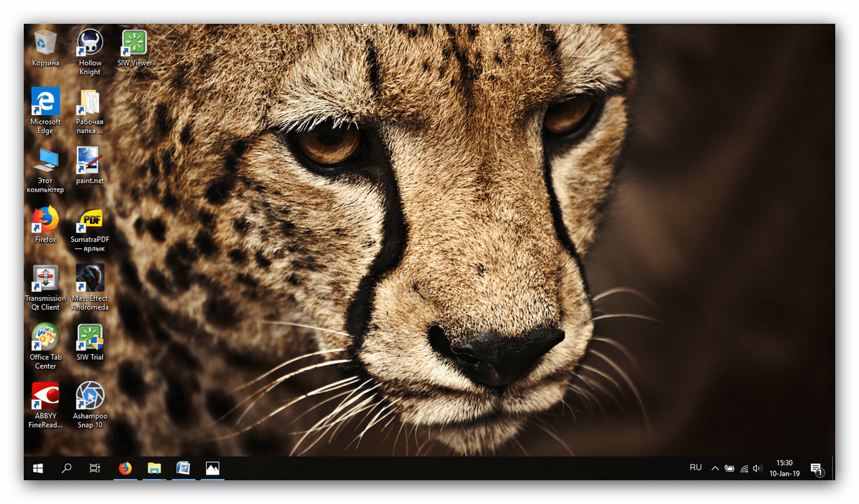This screenshot has height=504, width=859.
Task: Switch to Word in the taskbar
Action: 183,468
